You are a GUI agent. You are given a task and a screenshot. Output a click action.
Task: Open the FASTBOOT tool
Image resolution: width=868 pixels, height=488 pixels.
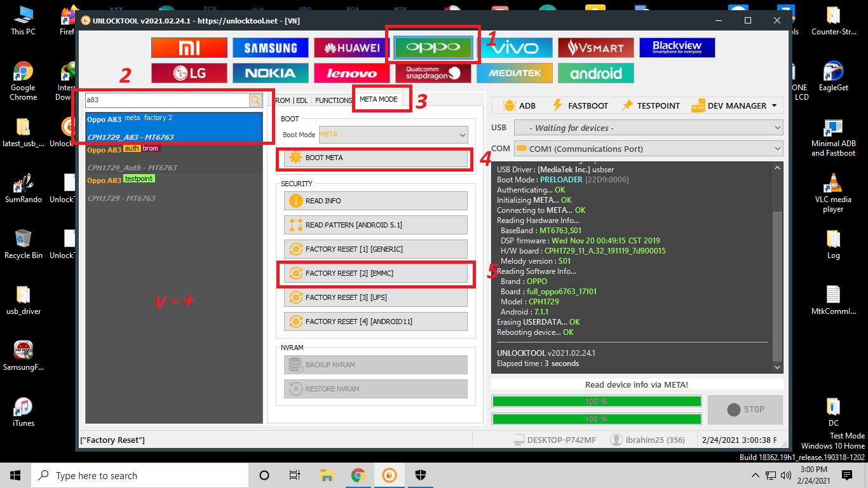tap(579, 105)
